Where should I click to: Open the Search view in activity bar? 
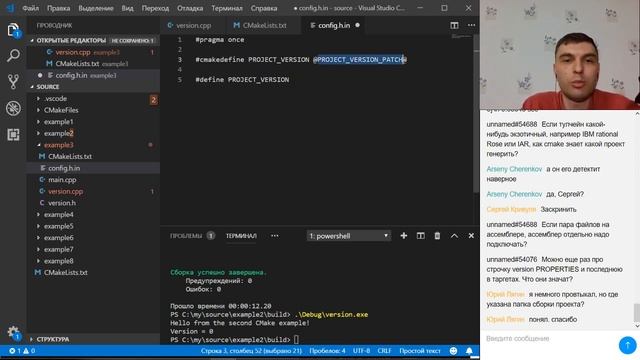(13, 56)
